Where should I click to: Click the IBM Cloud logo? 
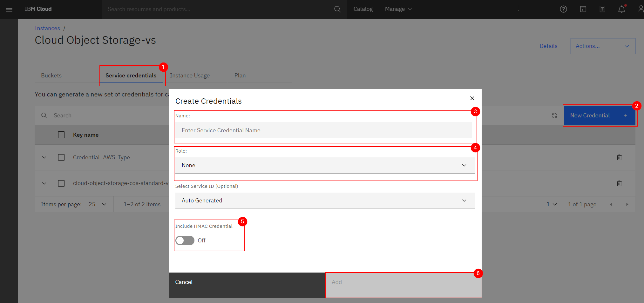[38, 9]
